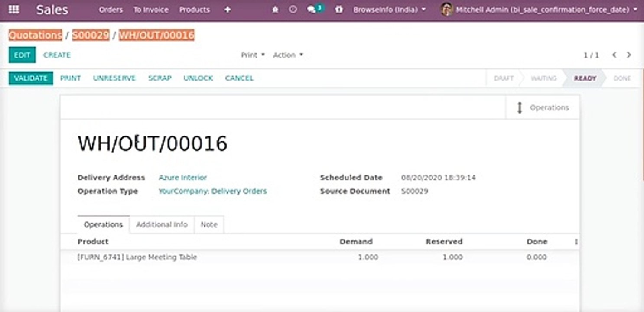Image resolution: width=644 pixels, height=312 pixels.
Task: Click the UNRESERVE button
Action: [114, 78]
